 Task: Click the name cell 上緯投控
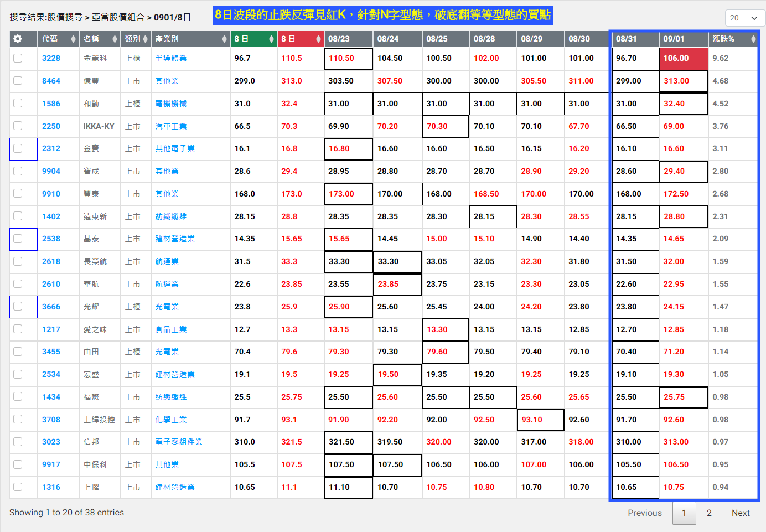coord(99,420)
